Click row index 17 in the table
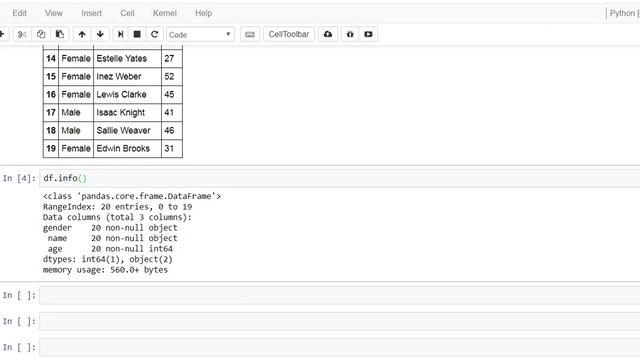Viewport: 640px width, 360px height. click(x=51, y=112)
